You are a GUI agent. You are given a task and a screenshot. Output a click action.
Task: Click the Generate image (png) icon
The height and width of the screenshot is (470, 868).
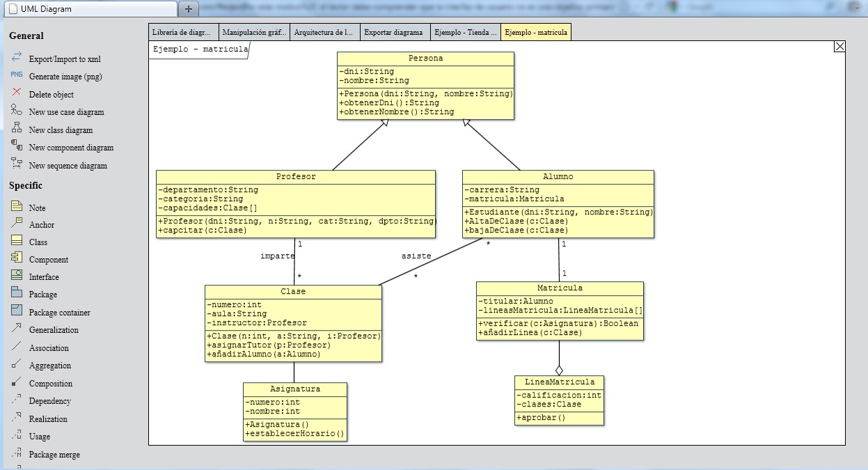(x=17, y=75)
